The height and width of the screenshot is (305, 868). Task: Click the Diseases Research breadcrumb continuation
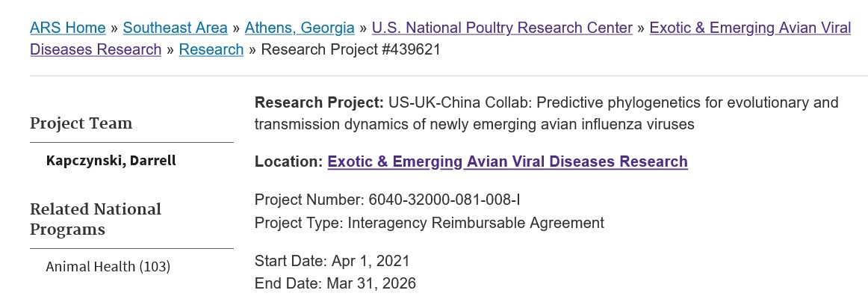tap(96, 49)
